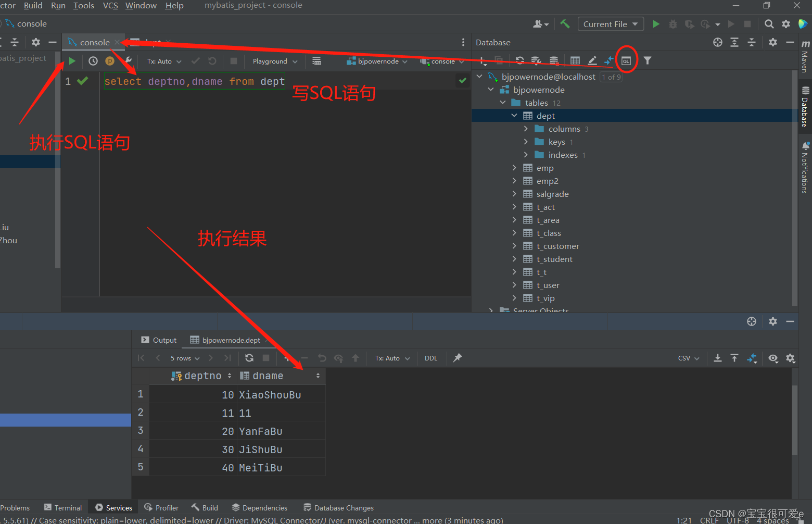Select the salgrade table
The width and height of the screenshot is (812, 524).
tap(552, 194)
